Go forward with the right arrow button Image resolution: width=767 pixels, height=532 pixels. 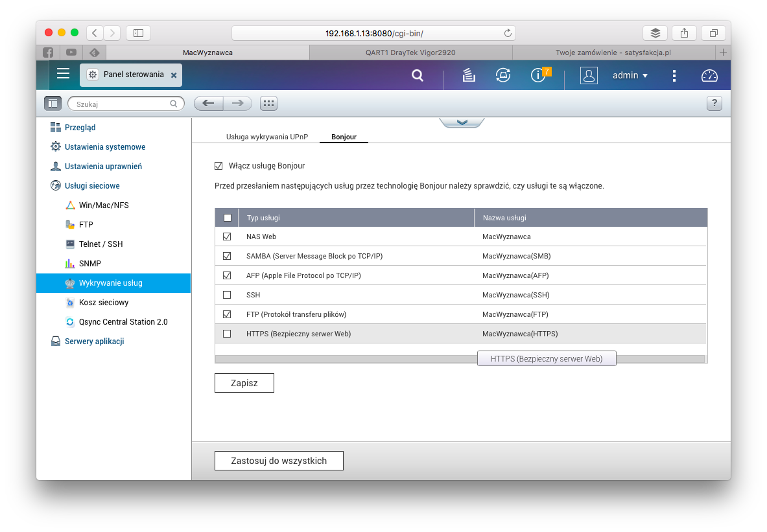click(x=238, y=103)
